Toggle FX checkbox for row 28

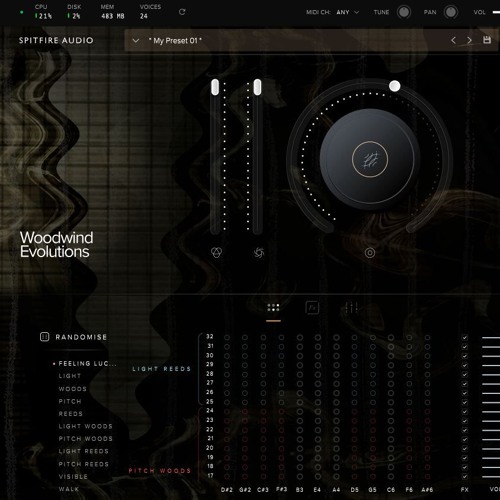pos(464,375)
